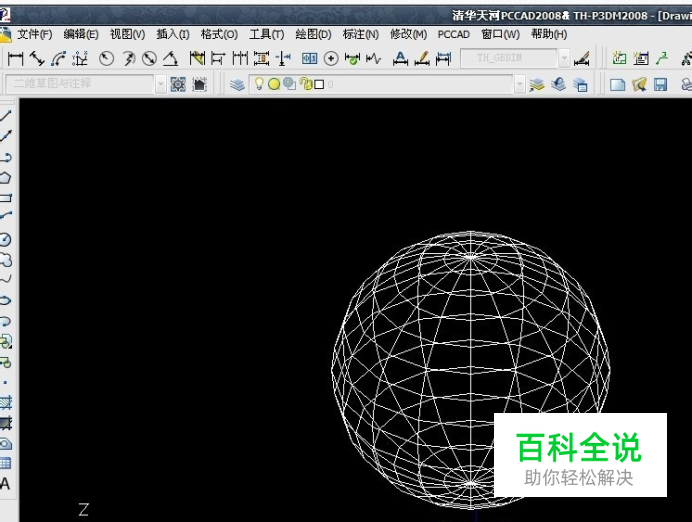
Task: Pick the Rectangle draw tool
Action: [6, 198]
